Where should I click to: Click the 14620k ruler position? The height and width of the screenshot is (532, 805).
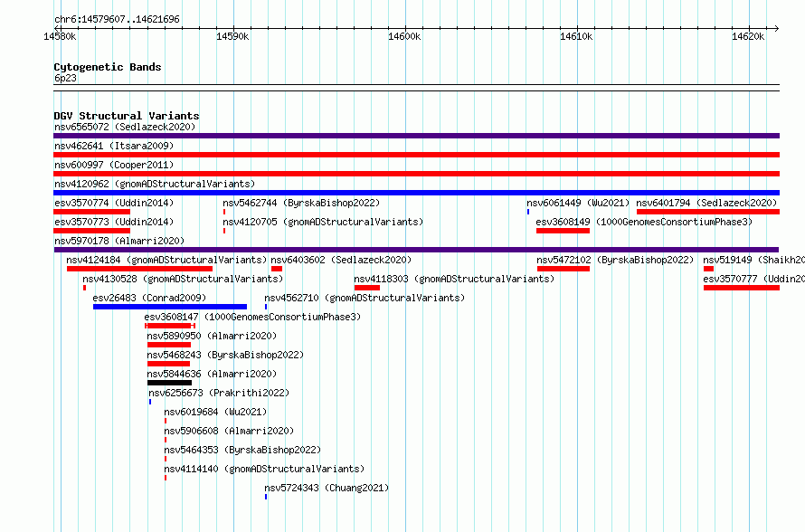(x=748, y=36)
